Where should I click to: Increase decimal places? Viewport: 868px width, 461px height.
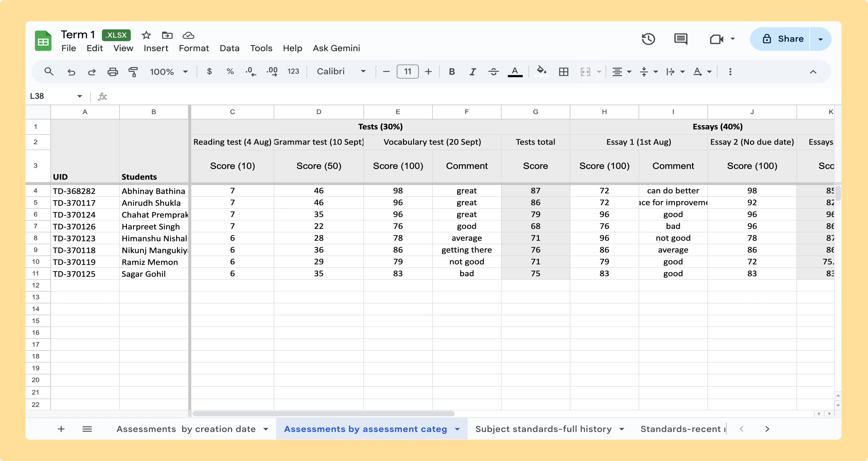pyautogui.click(x=272, y=71)
